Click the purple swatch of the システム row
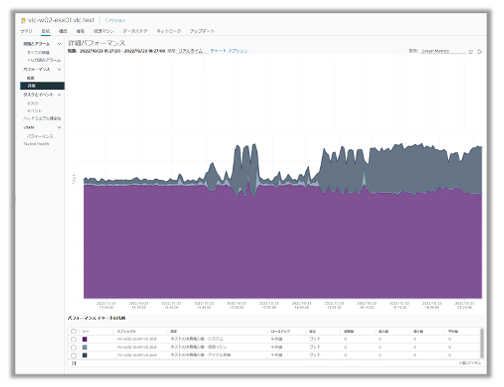Screen dimensions: 504x387 (x=85, y=339)
